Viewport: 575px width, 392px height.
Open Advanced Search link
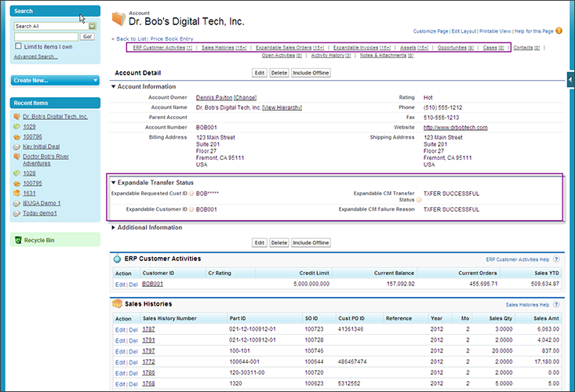point(35,56)
